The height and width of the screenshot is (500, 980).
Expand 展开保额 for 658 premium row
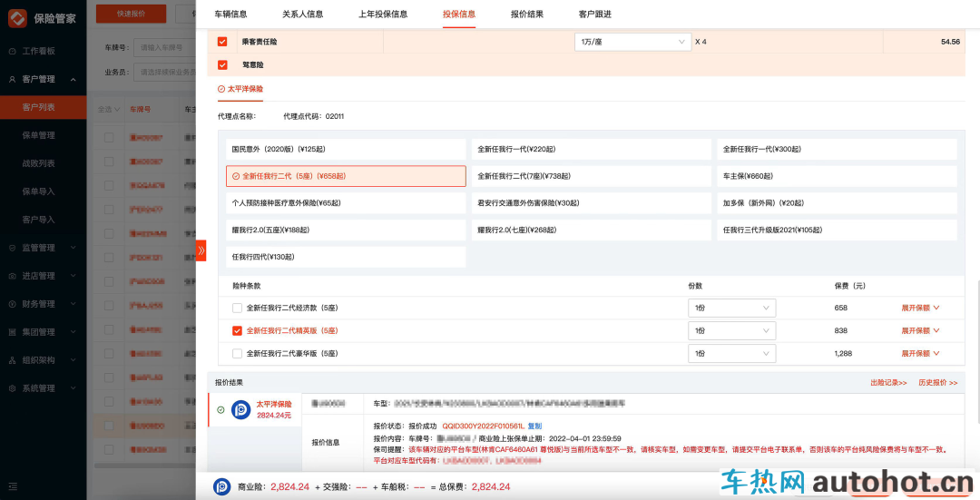(920, 309)
